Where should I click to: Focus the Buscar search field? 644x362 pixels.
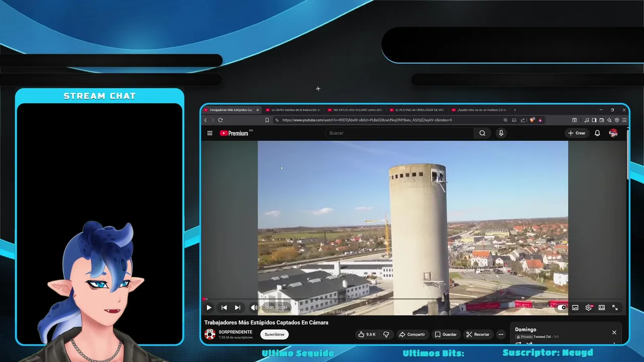pos(400,133)
